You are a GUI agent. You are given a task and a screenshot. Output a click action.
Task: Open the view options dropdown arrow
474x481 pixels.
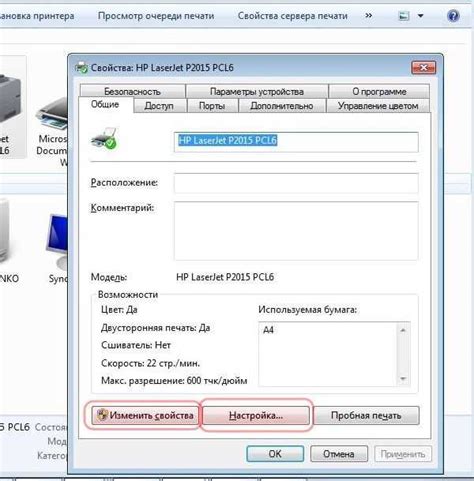[x=421, y=16]
